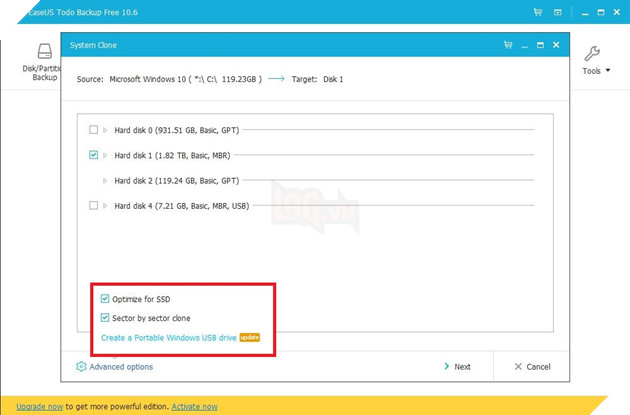
Task: Click the Upgrade now link
Action: tap(40, 407)
